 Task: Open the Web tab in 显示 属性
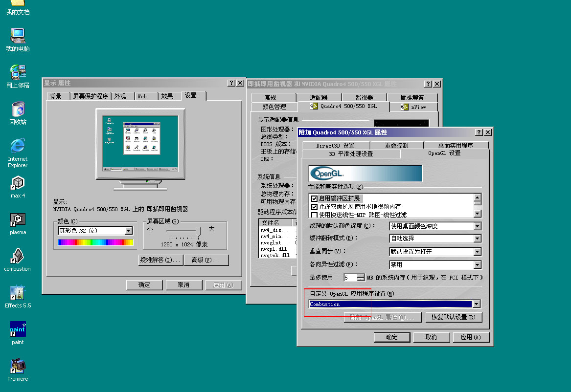[x=146, y=96]
